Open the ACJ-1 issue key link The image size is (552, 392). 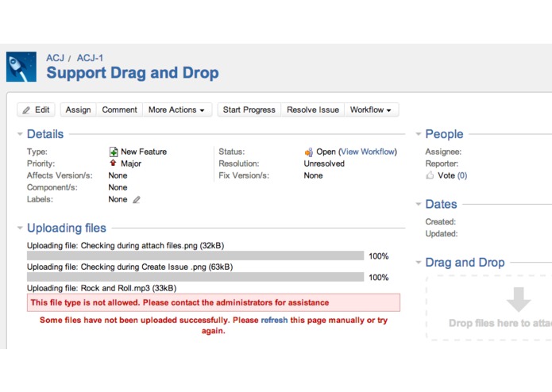point(90,58)
